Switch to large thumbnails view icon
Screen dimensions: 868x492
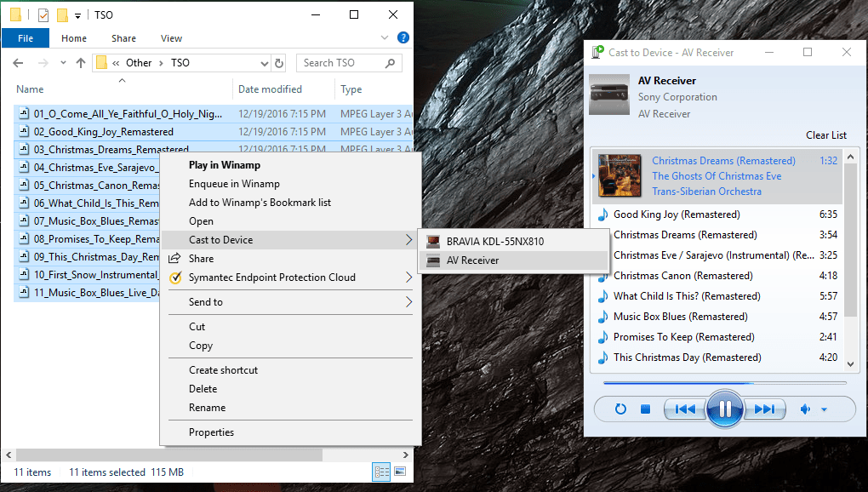(x=400, y=472)
